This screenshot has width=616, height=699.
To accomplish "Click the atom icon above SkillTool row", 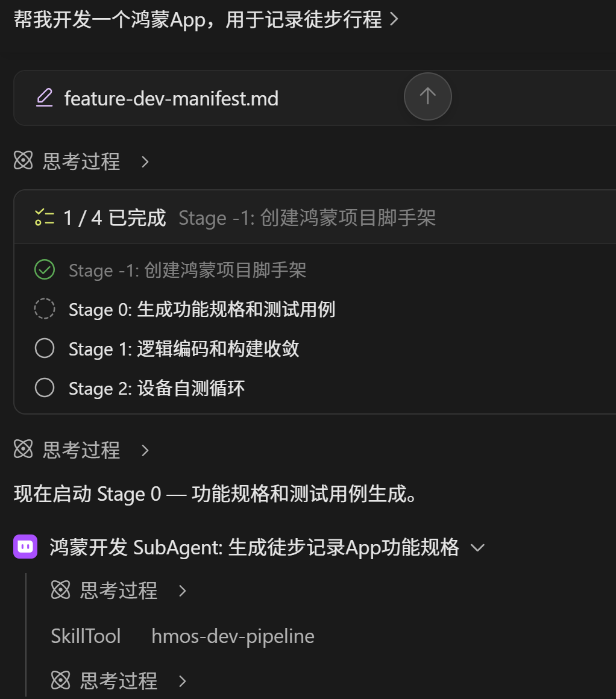I will [x=61, y=590].
